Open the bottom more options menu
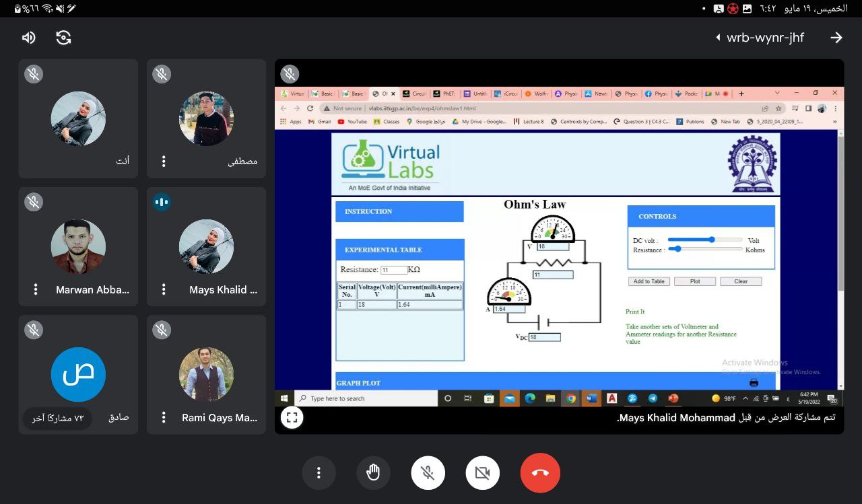Viewport: 862px width, 504px height. coord(319,473)
